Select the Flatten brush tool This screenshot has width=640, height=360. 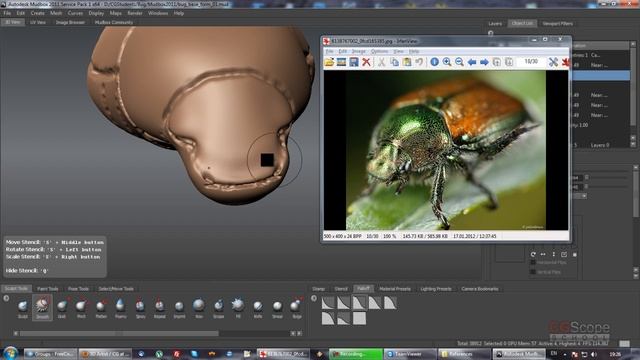(x=101, y=308)
